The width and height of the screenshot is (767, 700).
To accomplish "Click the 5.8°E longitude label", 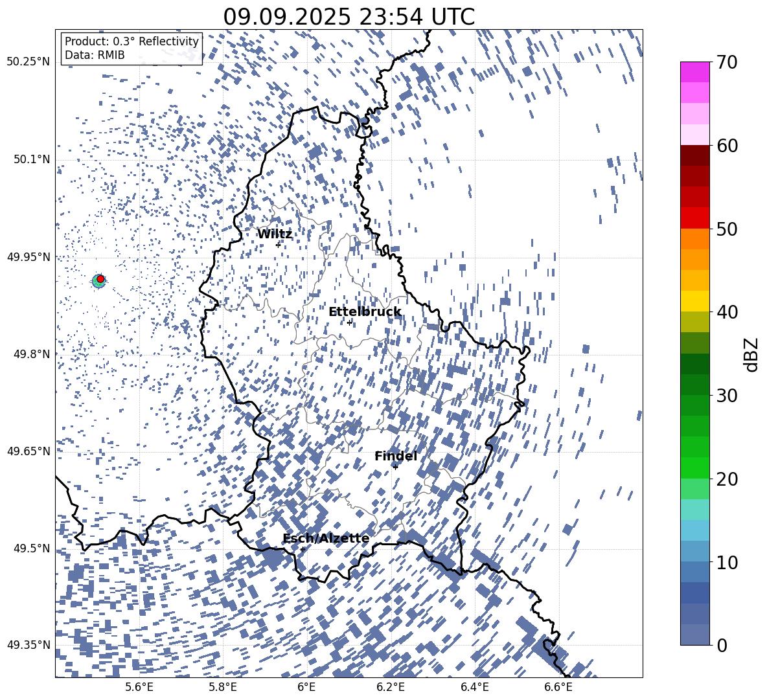I will coord(223,687).
